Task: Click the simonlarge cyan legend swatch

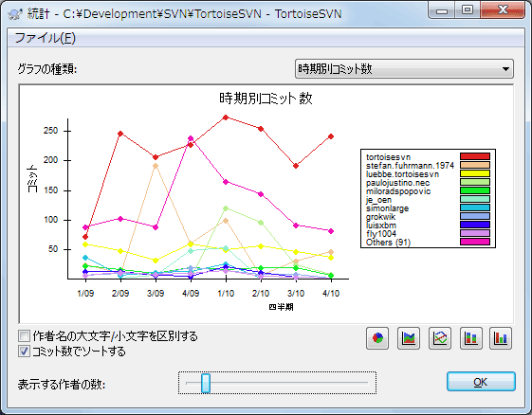Action: pos(475,207)
